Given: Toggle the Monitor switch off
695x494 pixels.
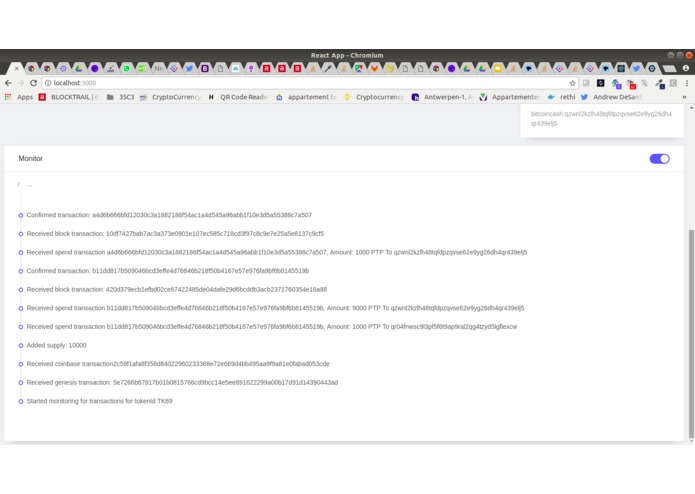Looking at the screenshot, I should (x=659, y=159).
